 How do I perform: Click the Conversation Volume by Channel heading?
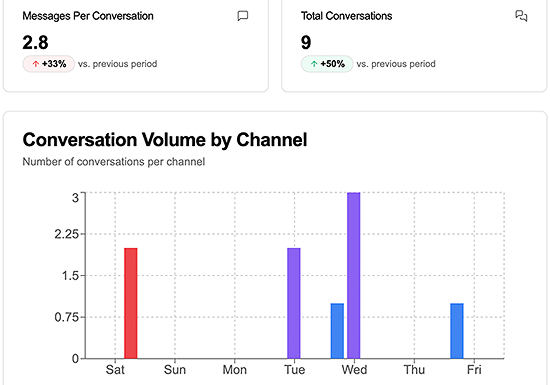click(x=165, y=140)
